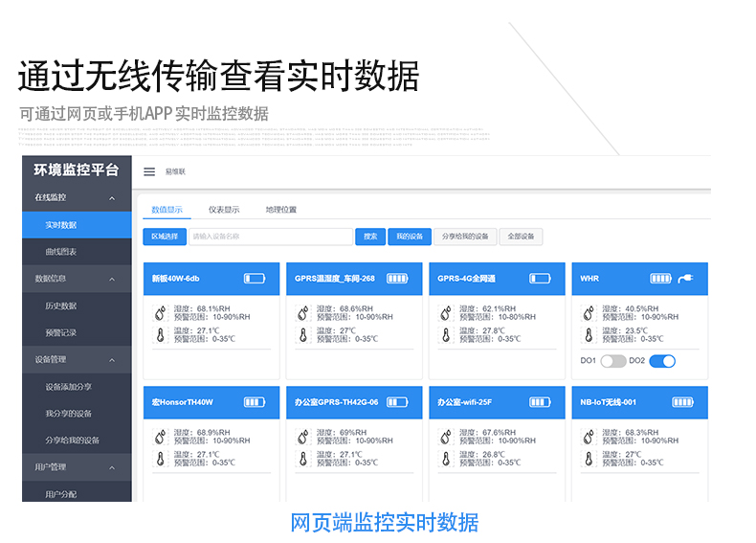Enable the DO1 switch on the WHR card
756x543 pixels.
[612, 361]
